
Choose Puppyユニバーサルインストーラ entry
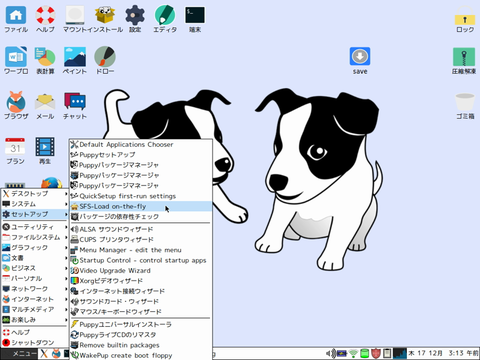coord(141,324)
